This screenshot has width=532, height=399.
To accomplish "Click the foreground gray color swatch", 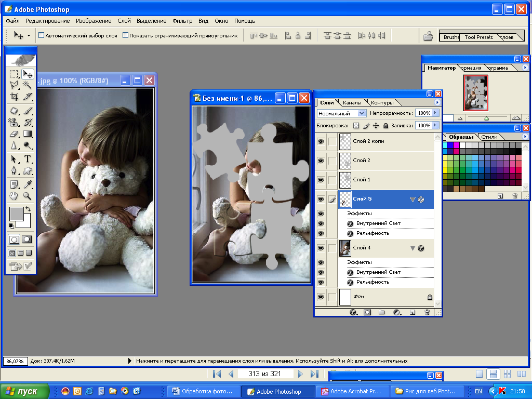I will [16, 214].
